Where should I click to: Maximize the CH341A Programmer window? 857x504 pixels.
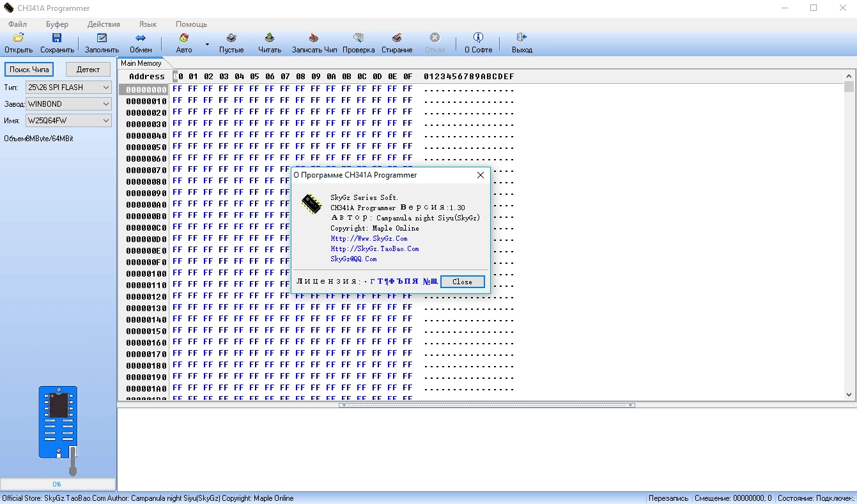pos(814,8)
